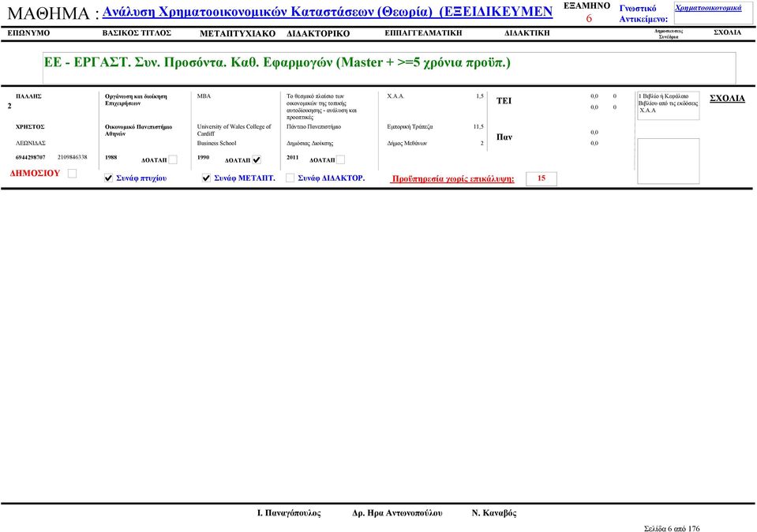This screenshot has height=532, width=757.
Task: Open the course title link Ανάλυση Χρηματοοικονομικών Καταστάσεων
Action: pos(328,12)
